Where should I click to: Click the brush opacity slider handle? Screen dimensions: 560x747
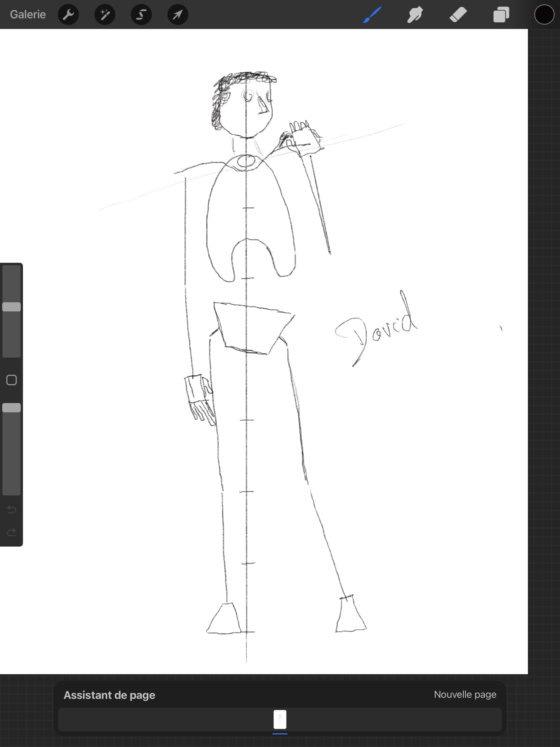click(x=11, y=408)
